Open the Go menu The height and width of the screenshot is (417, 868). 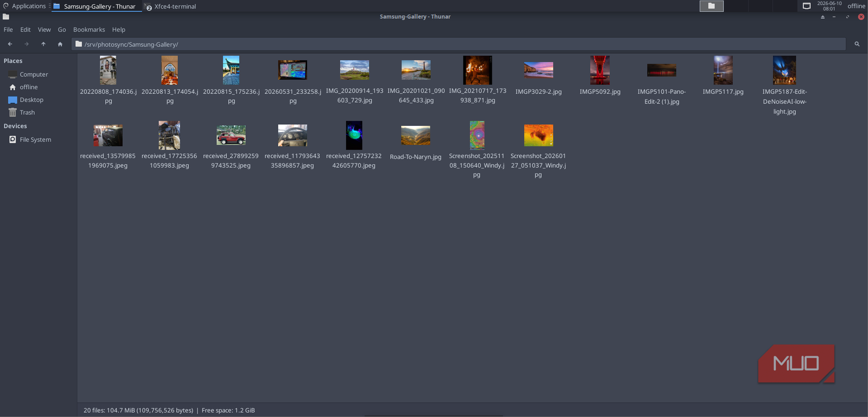pos(62,29)
